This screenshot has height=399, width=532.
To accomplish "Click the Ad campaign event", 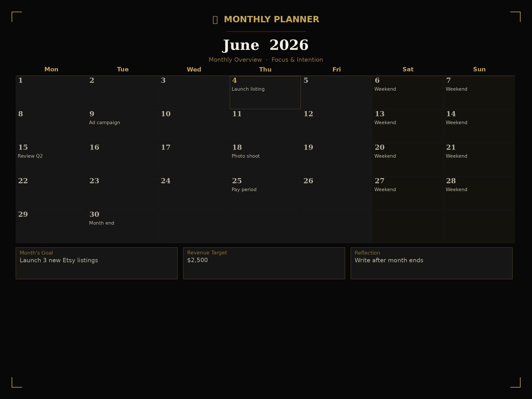I will 104,123.
